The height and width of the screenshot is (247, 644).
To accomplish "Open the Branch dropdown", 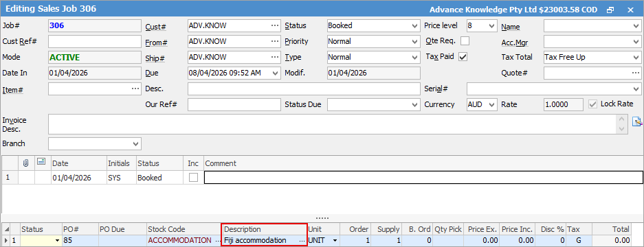I will 135,144.
